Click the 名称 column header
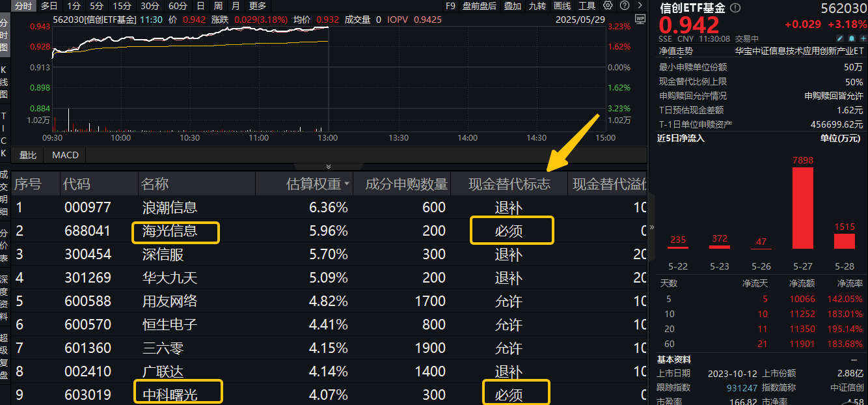868x405 pixels. (x=155, y=184)
